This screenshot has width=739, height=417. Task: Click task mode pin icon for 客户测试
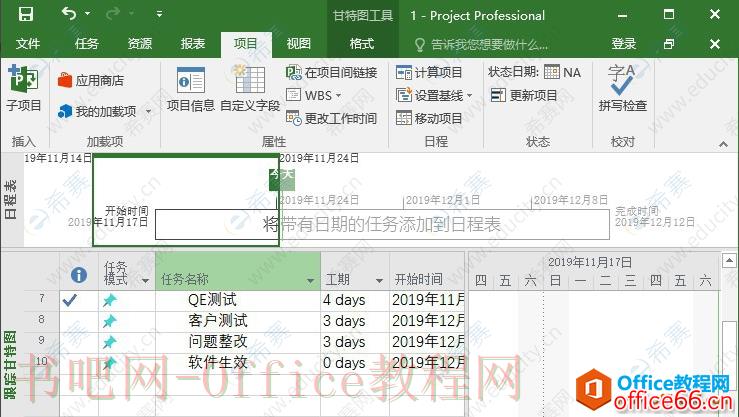tap(110, 321)
